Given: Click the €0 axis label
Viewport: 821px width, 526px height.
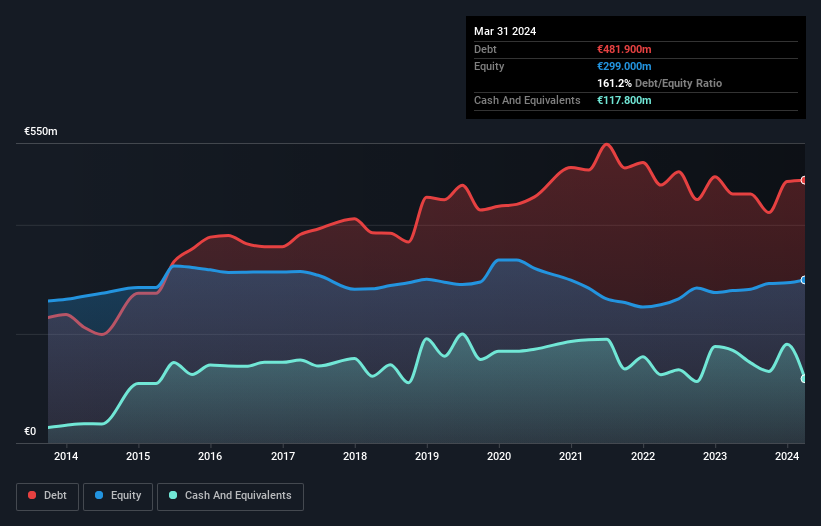Looking at the screenshot, I should [x=30, y=431].
